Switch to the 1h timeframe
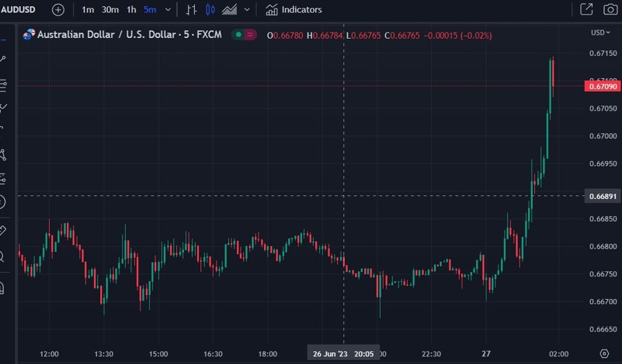 click(x=131, y=10)
